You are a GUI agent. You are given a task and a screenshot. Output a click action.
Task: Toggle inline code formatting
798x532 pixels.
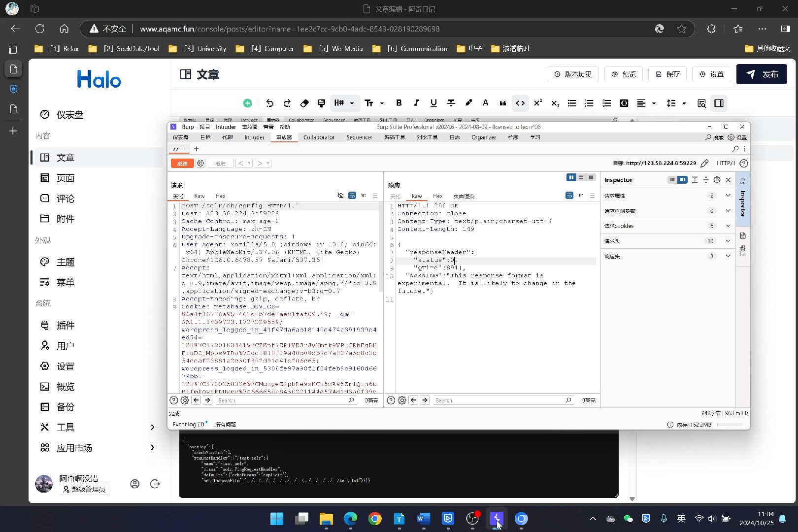click(x=520, y=103)
